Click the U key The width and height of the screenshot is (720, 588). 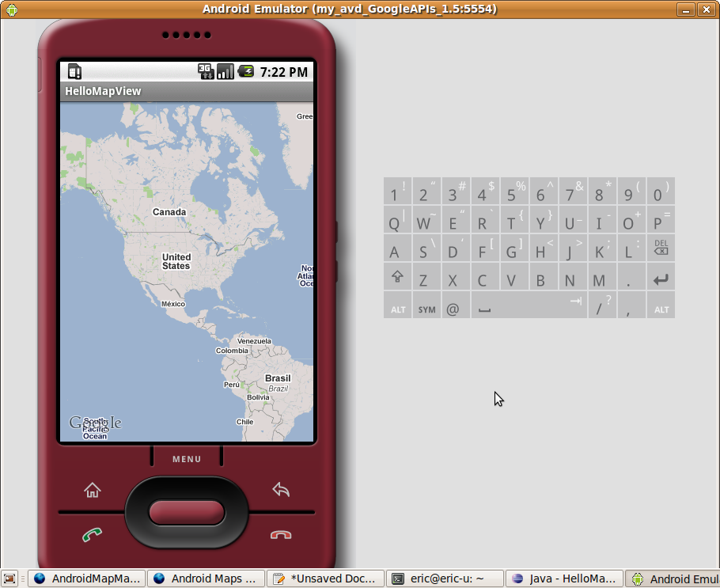573,219
